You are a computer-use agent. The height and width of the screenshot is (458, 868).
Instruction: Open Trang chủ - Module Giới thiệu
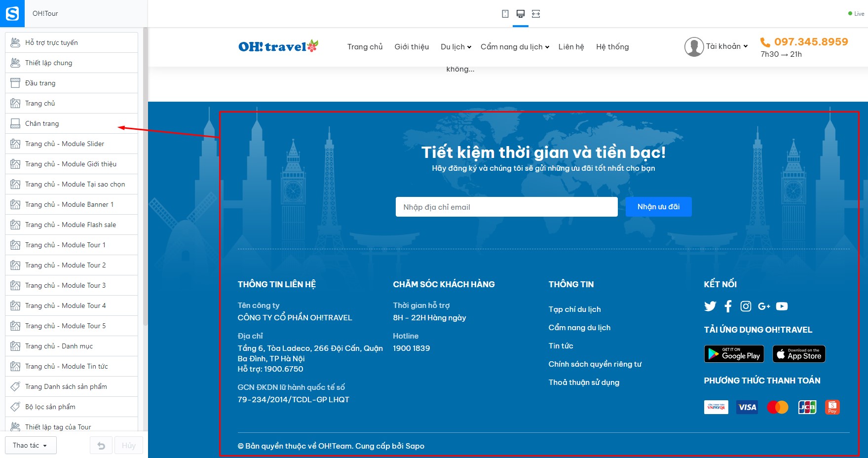[72, 164]
